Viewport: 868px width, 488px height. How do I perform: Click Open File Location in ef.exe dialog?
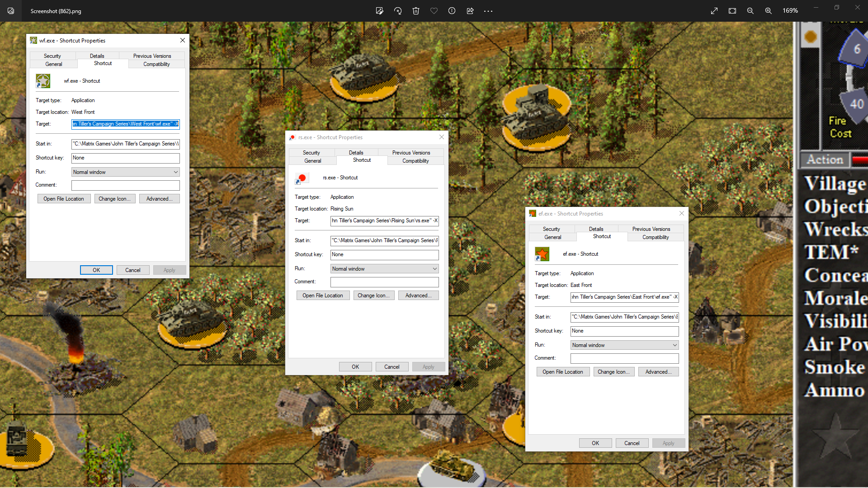563,372
